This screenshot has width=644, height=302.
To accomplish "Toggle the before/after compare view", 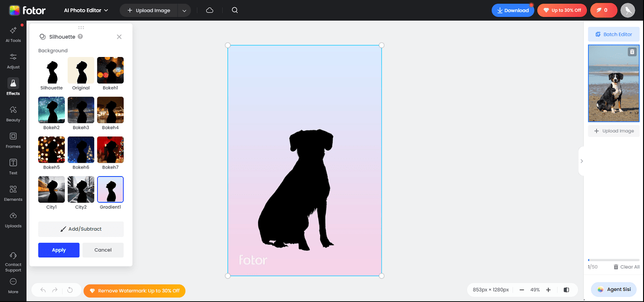I will [566, 290].
